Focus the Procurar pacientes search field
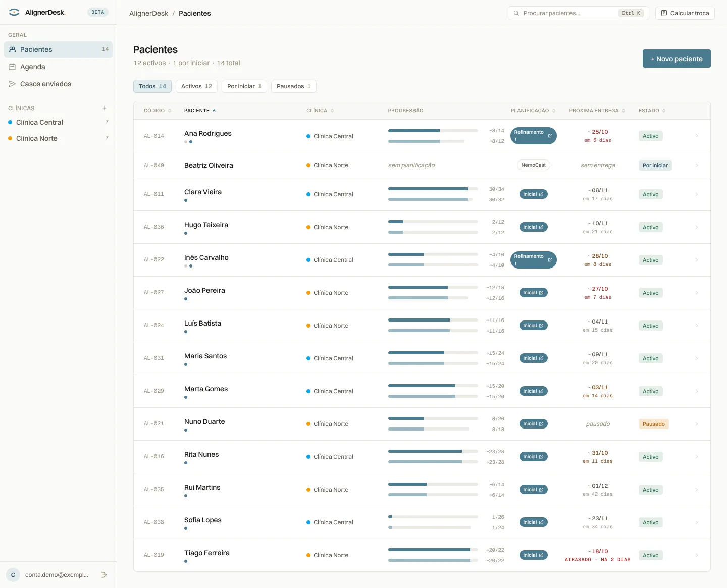This screenshot has height=588, width=727. click(x=579, y=13)
